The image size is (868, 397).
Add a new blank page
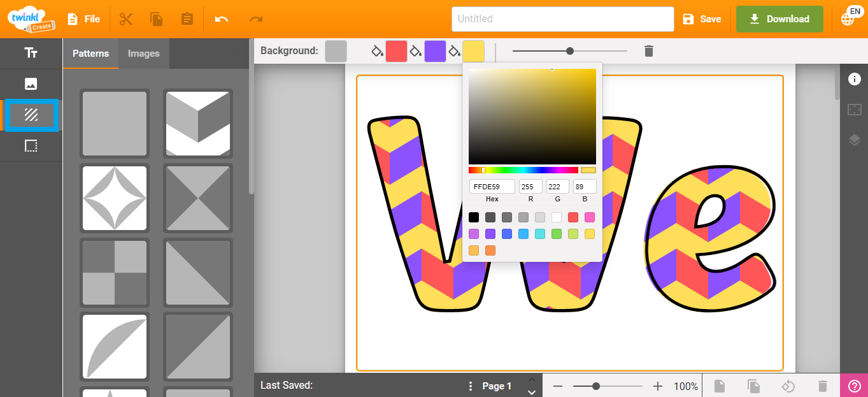719,386
